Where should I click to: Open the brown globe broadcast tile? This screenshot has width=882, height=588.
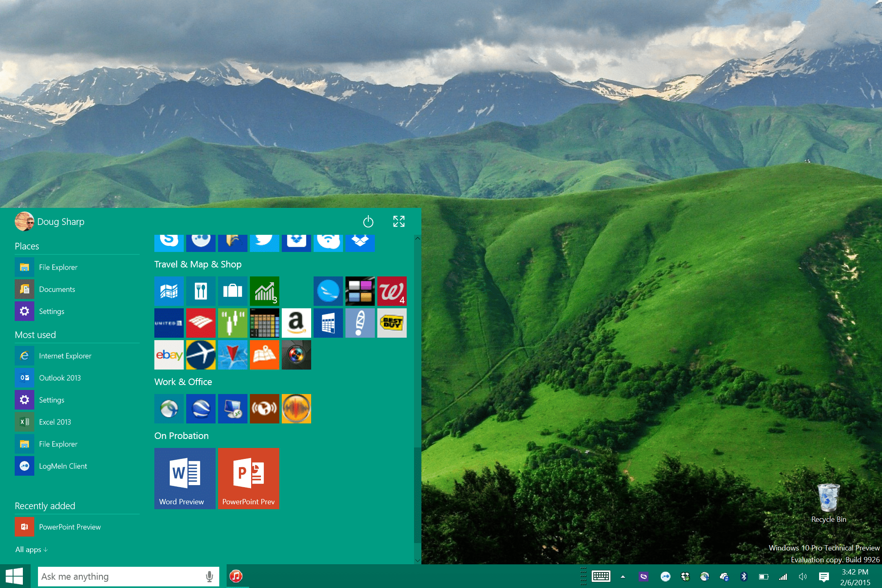click(x=264, y=409)
